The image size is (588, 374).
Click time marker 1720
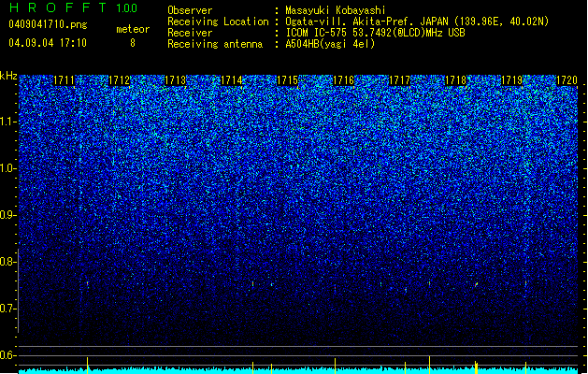(566, 80)
